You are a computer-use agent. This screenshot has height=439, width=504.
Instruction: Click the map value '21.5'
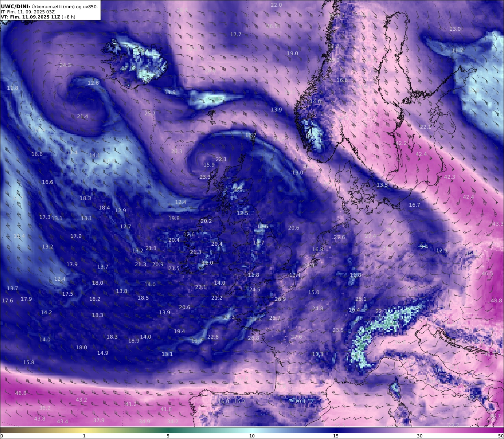click(174, 268)
